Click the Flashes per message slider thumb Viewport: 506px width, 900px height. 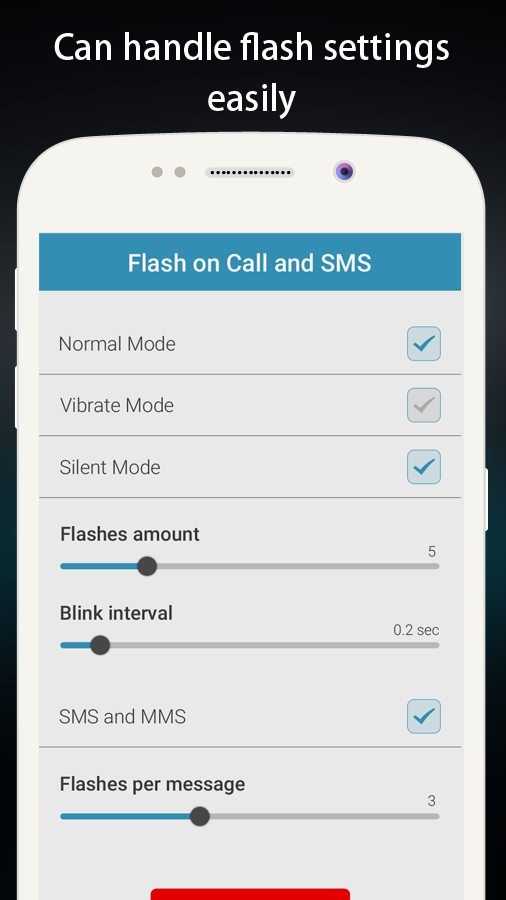[x=200, y=816]
